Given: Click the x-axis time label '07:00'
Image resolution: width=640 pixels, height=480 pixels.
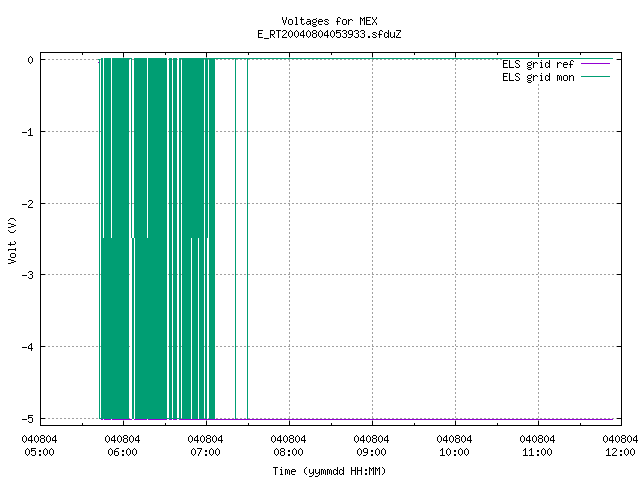Looking at the screenshot, I should tap(205, 452).
